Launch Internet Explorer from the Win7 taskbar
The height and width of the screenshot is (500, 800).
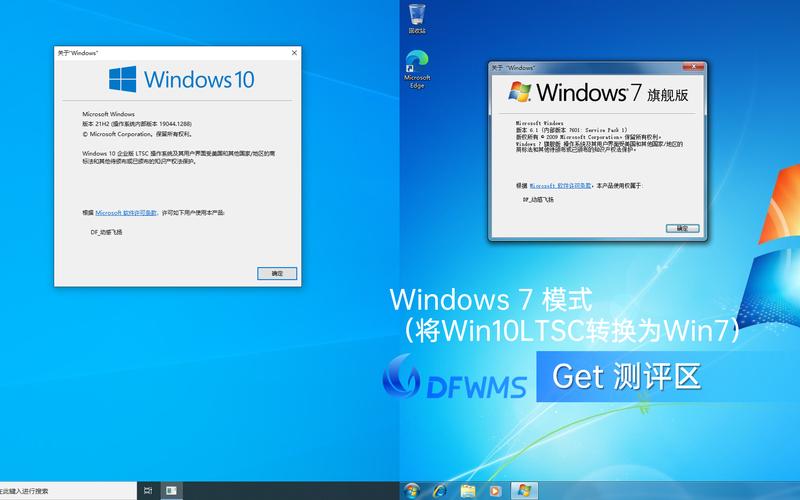(x=439, y=491)
